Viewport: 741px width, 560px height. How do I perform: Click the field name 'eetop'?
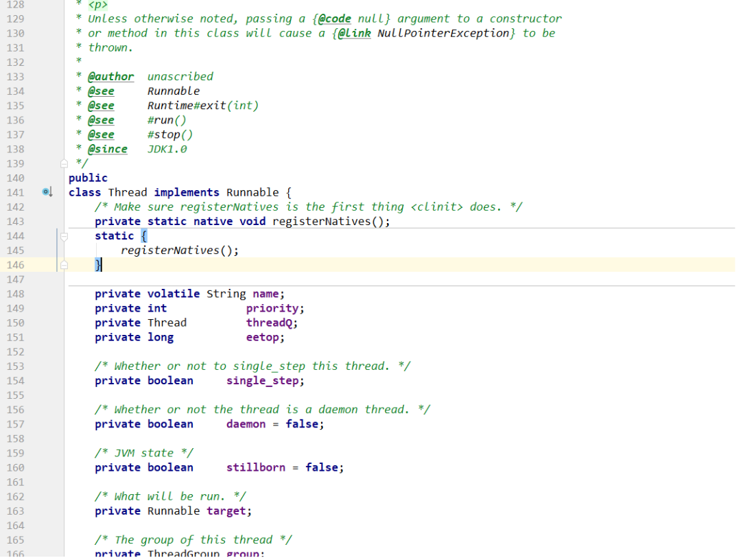click(263, 338)
